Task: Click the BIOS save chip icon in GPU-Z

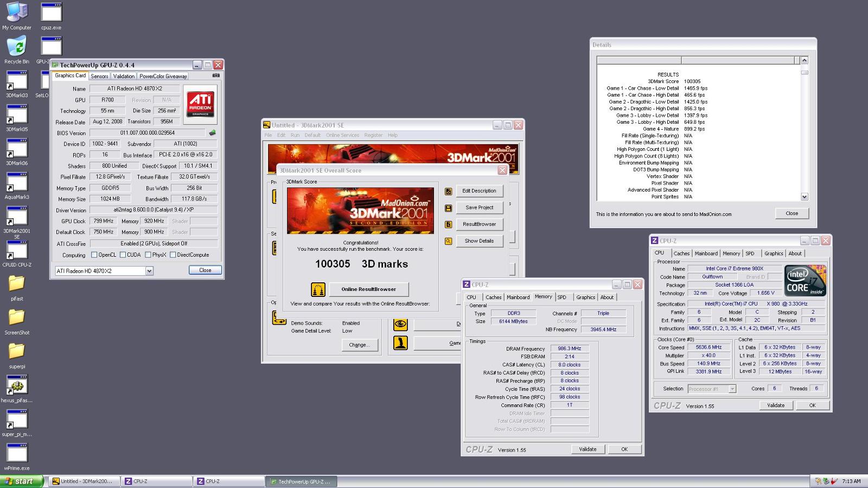Action: 212,132
